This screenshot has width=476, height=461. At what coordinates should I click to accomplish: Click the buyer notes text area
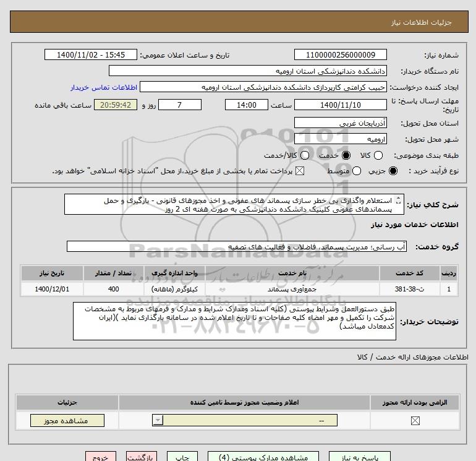click(234, 321)
